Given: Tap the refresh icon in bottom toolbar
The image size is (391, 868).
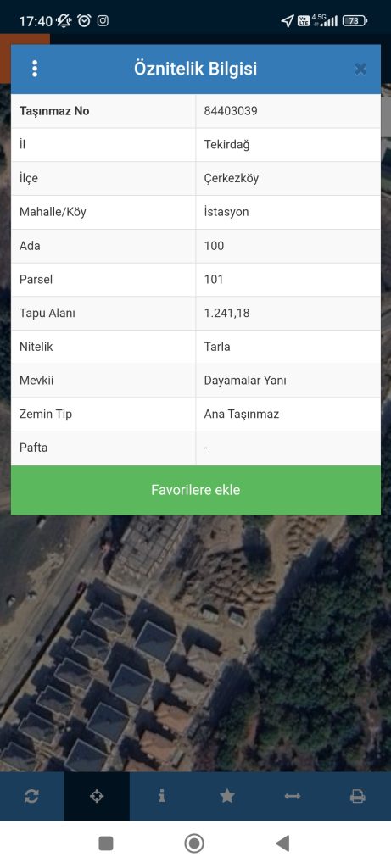Looking at the screenshot, I should click(x=31, y=796).
